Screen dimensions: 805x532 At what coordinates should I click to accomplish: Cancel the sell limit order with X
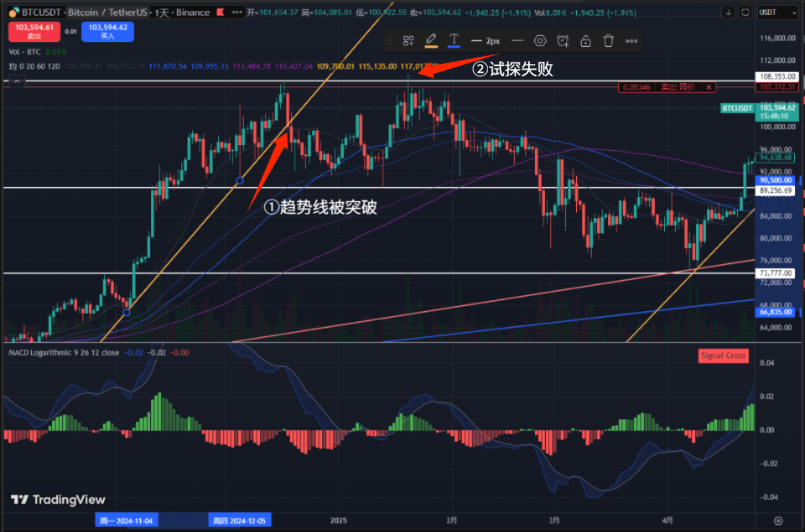[709, 87]
